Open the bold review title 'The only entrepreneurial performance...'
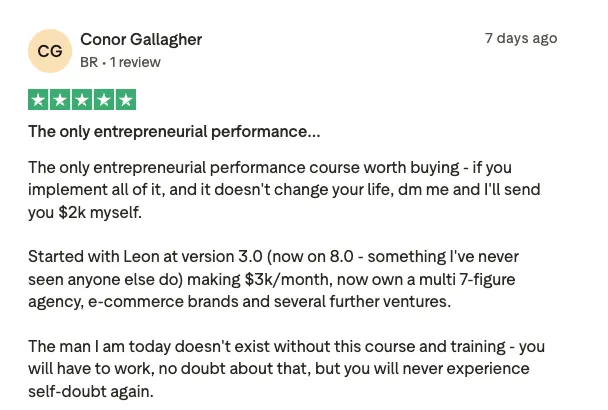608x410 pixels. click(174, 132)
